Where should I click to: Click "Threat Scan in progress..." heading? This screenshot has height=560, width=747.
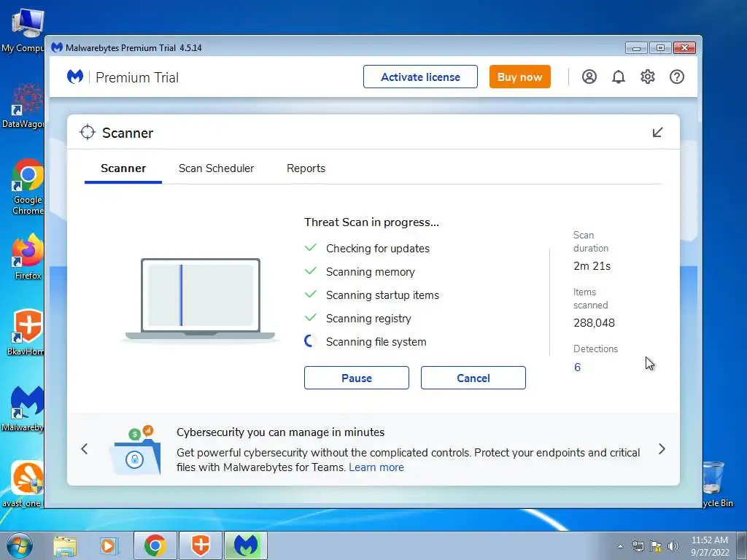(371, 222)
